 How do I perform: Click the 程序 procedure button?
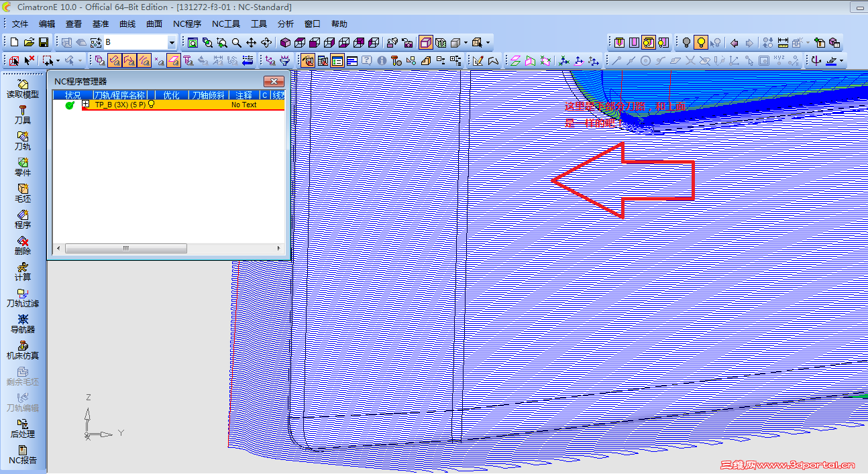pos(23,219)
